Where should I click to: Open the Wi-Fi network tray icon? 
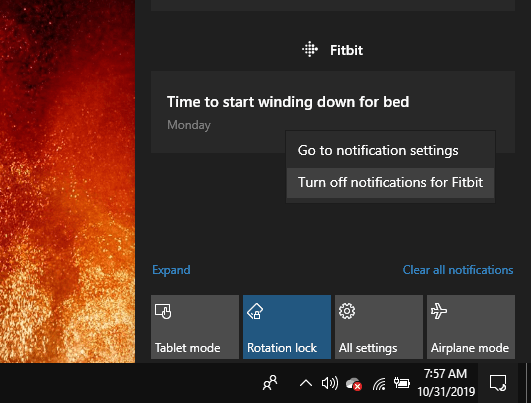click(379, 384)
